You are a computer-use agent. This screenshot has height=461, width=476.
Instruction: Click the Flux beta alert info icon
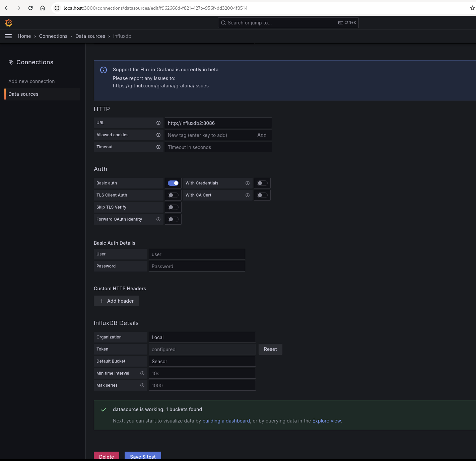coord(104,70)
